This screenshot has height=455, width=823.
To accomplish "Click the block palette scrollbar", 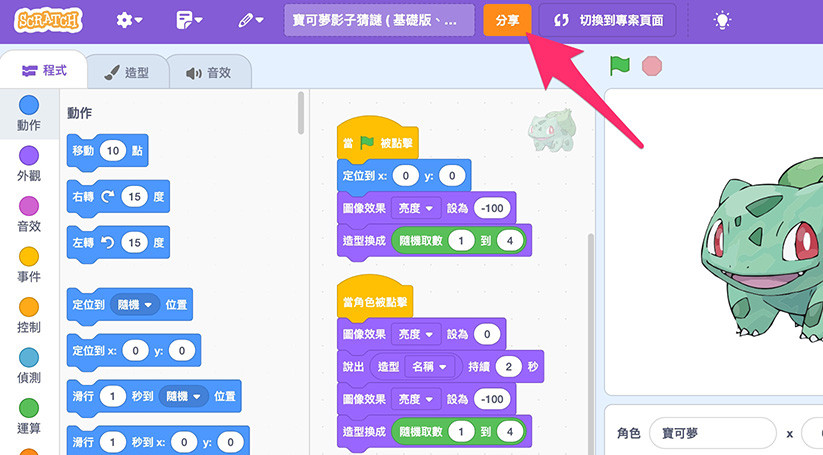I will point(301,113).
